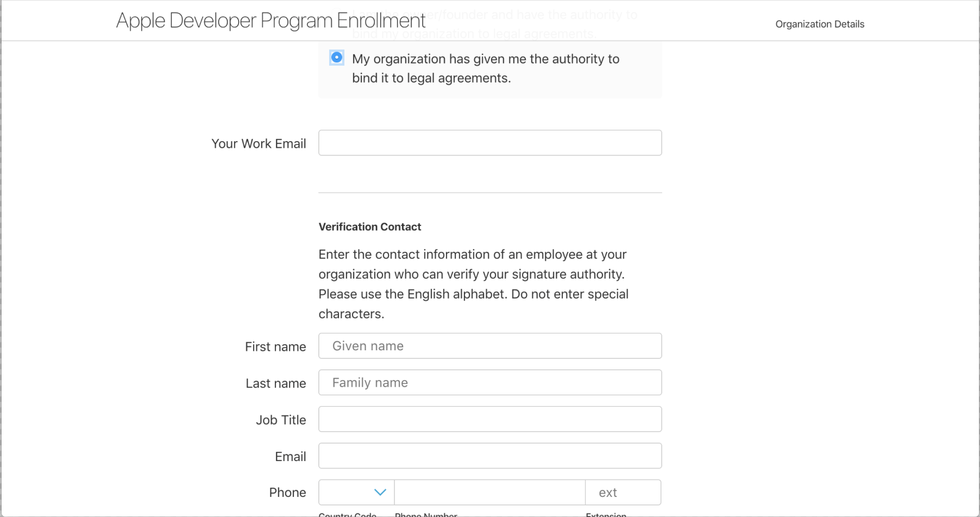The width and height of the screenshot is (980, 517).
Task: Focus the Phone Number input field
Action: point(489,492)
